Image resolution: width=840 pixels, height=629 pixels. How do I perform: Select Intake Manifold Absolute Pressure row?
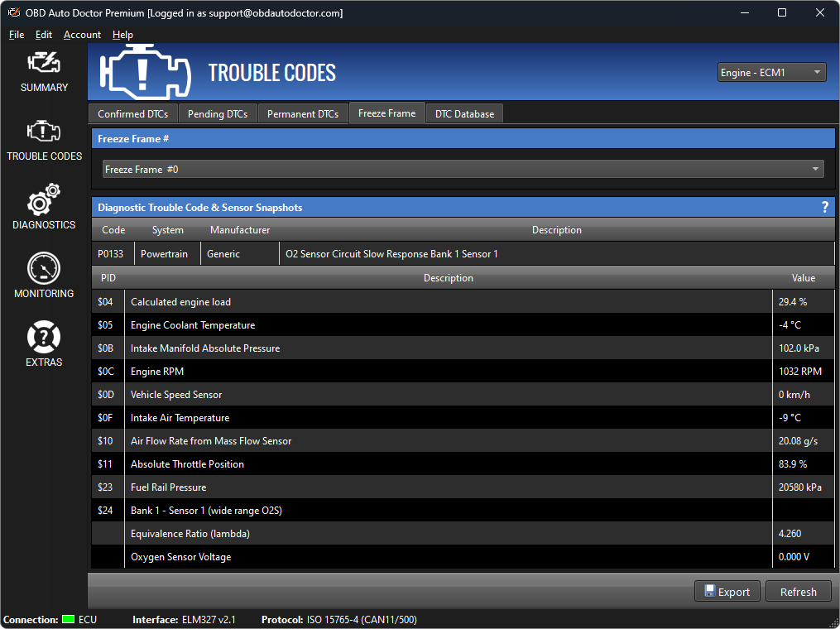(463, 348)
